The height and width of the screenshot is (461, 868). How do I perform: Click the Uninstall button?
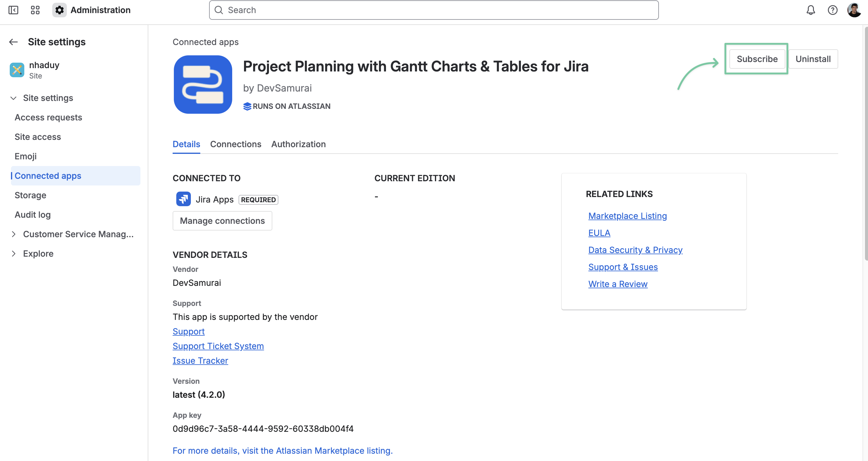813,59
